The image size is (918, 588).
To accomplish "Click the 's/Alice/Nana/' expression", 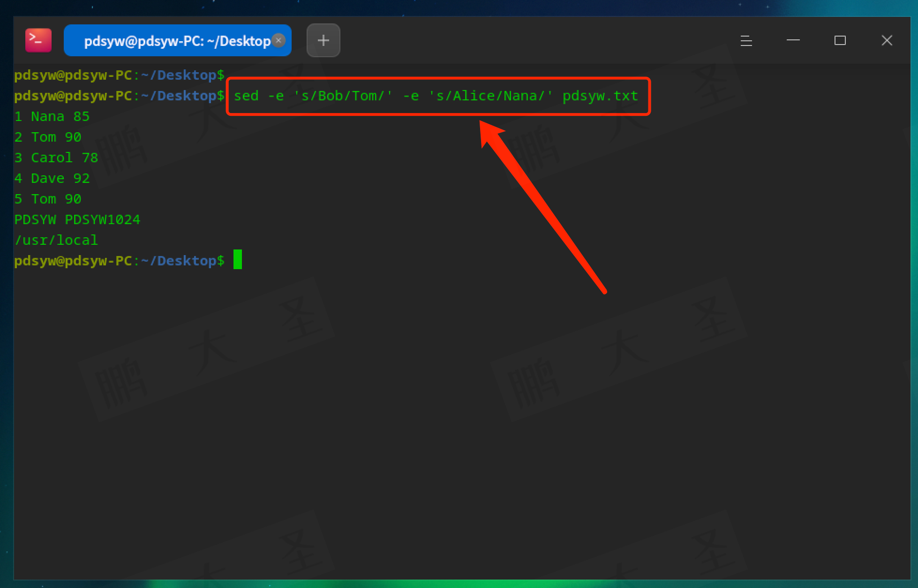I will tap(490, 96).
